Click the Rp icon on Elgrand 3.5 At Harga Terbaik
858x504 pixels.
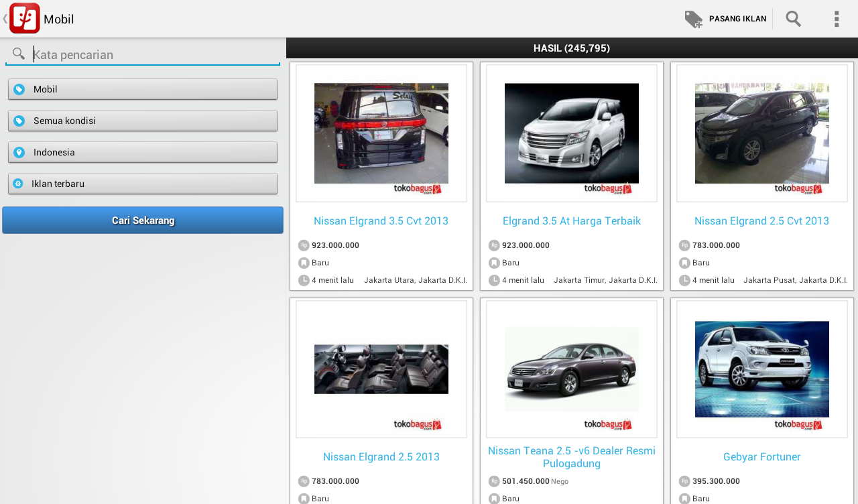(494, 245)
